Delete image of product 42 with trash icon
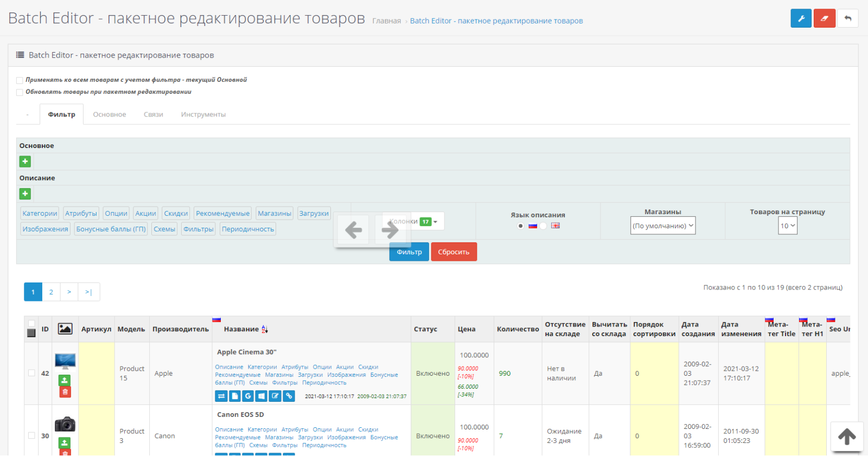 [x=65, y=391]
